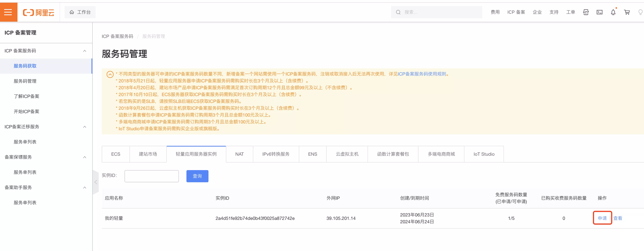Select the 轻量应用服务器实例 tab

[x=196, y=154]
